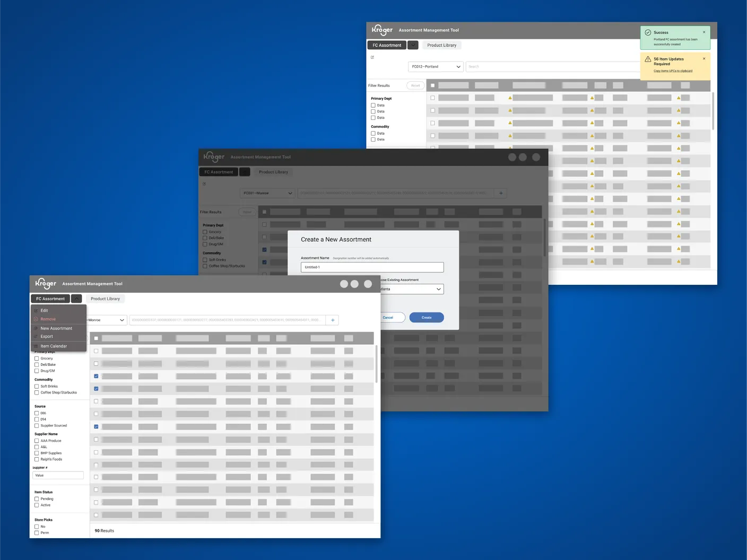This screenshot has height=560, width=747.
Task: Click Kroger logo in front window
Action: pos(46,284)
